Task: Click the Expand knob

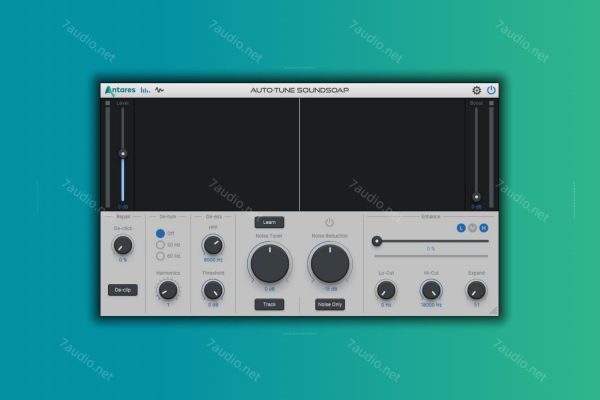Action: tap(476, 290)
